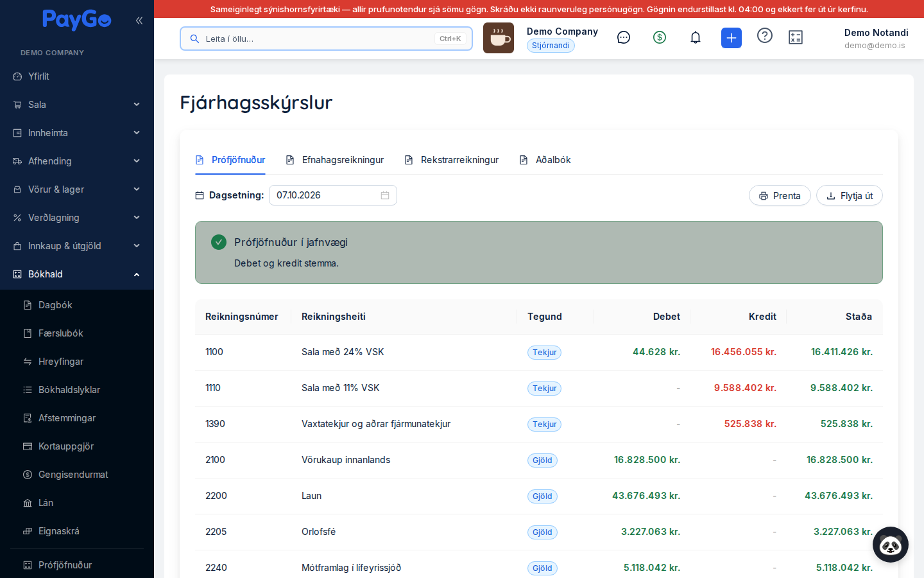Expand the Sala menu
The width and height of the screenshot is (924, 578).
pyautogui.click(x=77, y=105)
